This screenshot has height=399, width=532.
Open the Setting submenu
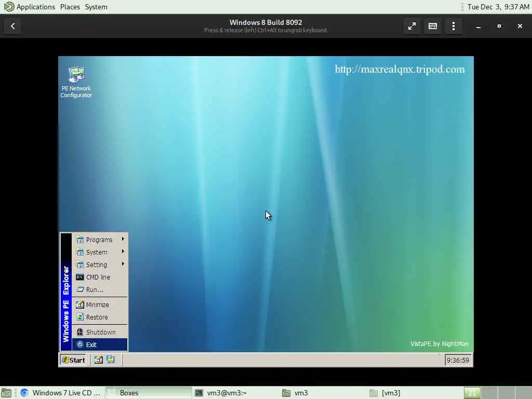[100, 264]
